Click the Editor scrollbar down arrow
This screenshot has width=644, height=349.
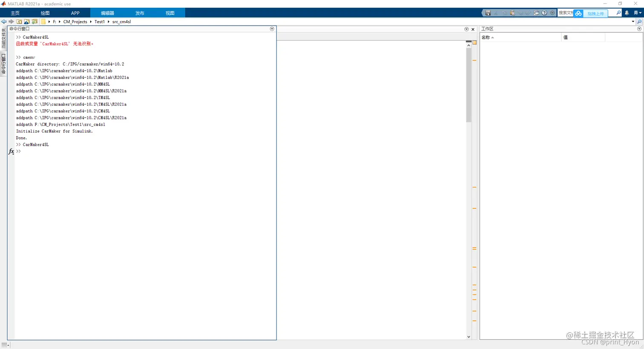pos(469,337)
